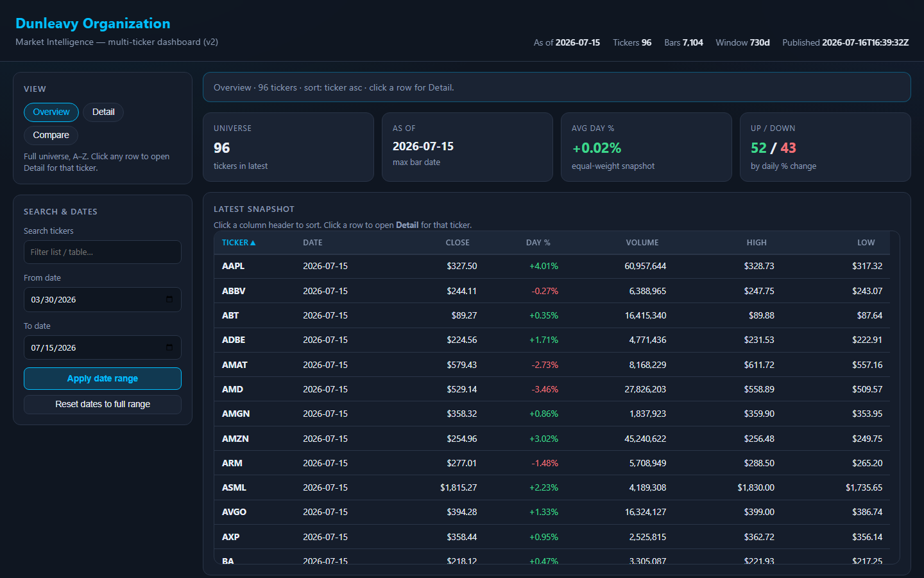Open the AMZN ticker row
This screenshot has height=578, width=924.
coord(552,439)
